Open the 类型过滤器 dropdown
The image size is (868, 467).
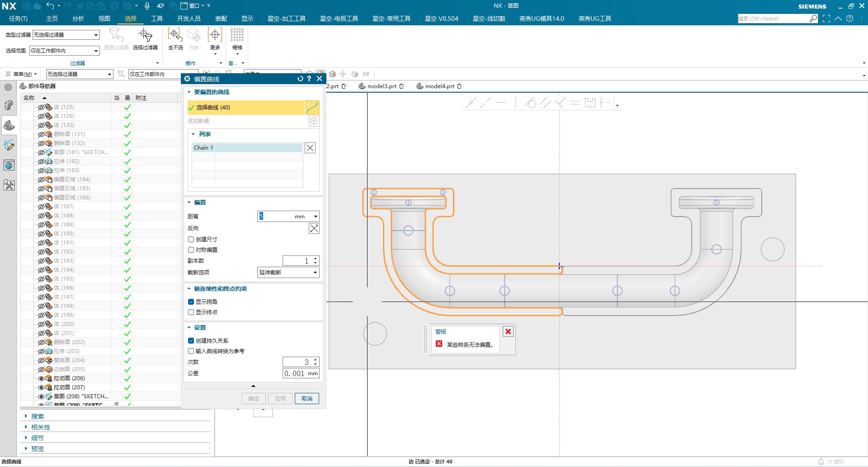pos(66,35)
